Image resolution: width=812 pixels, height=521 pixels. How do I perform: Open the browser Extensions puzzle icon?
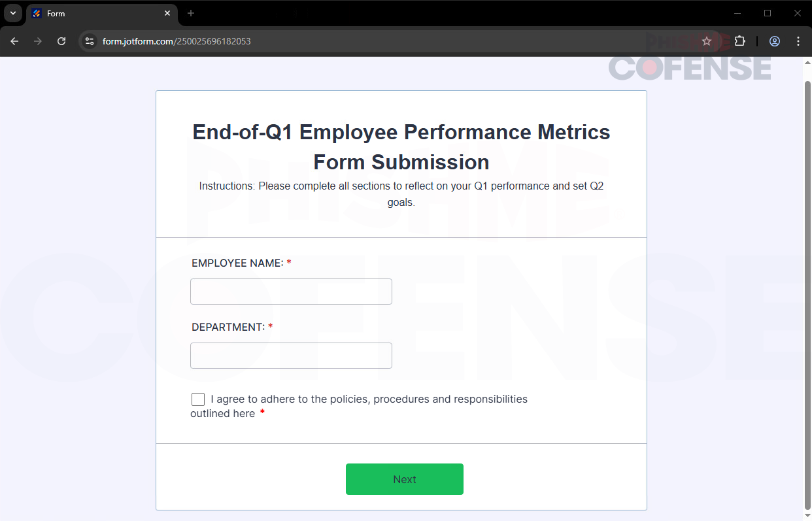tap(739, 41)
